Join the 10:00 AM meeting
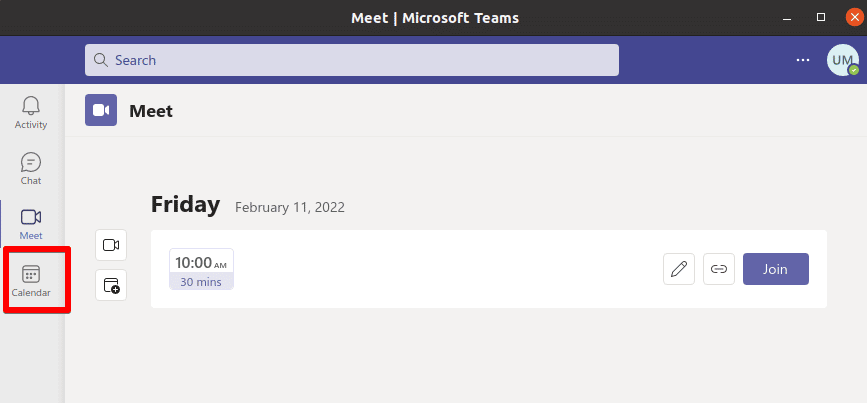867x403 pixels. [x=776, y=269]
